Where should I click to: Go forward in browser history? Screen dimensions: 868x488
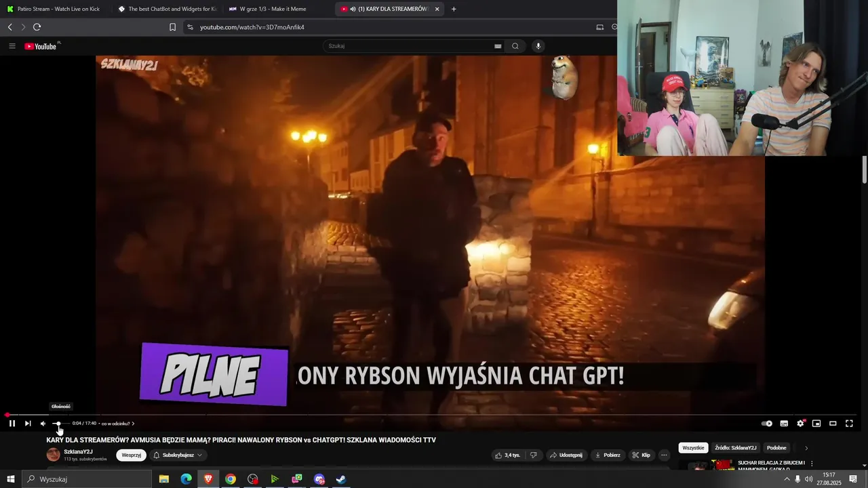coord(23,27)
